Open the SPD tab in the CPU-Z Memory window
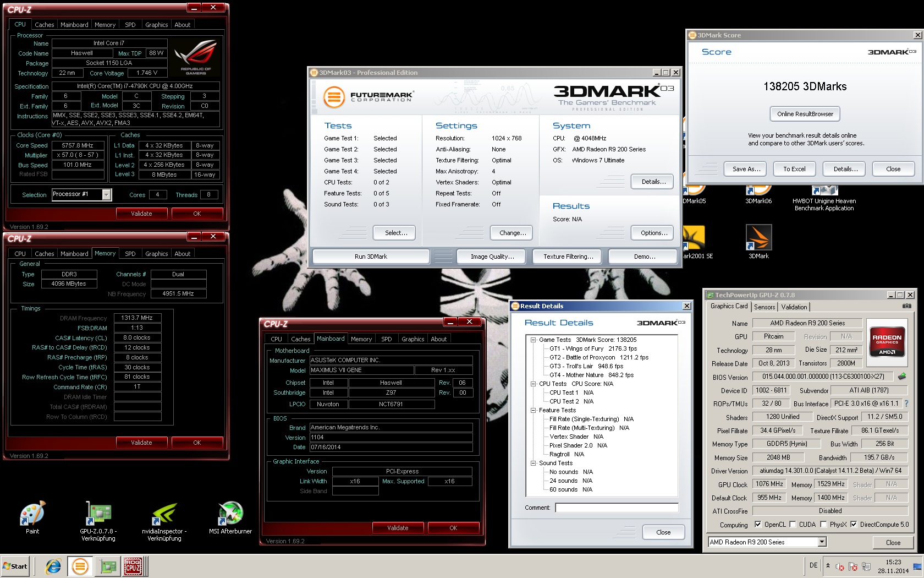This screenshot has height=578, width=924. [130, 254]
